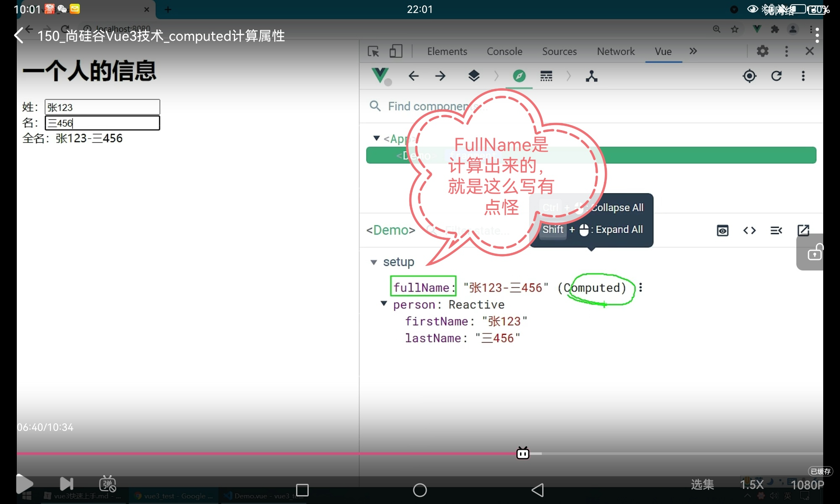This screenshot has height=504, width=840.
Task: Toggle the scroll to component eye icon
Action: click(722, 230)
